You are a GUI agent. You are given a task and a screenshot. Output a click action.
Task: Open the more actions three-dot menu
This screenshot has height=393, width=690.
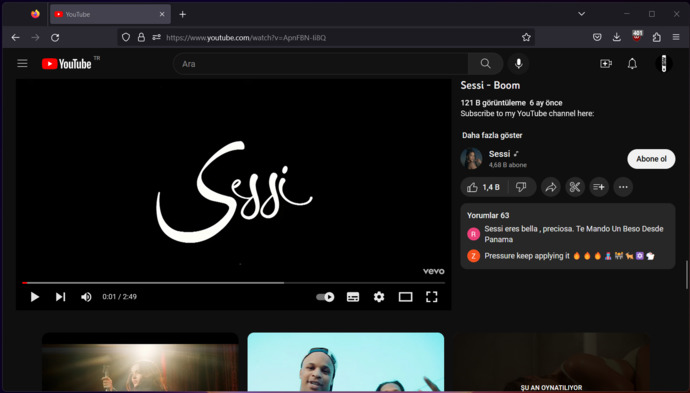623,187
